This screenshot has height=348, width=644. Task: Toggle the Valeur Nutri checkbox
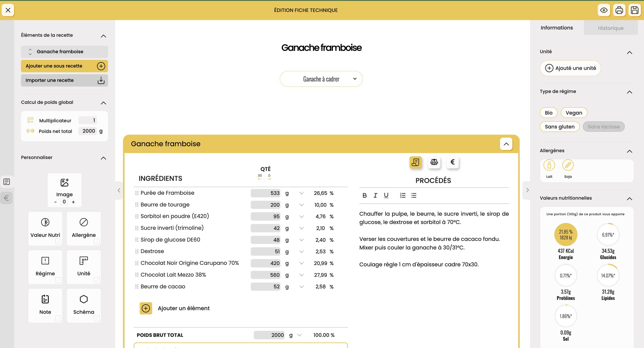coord(58,242)
